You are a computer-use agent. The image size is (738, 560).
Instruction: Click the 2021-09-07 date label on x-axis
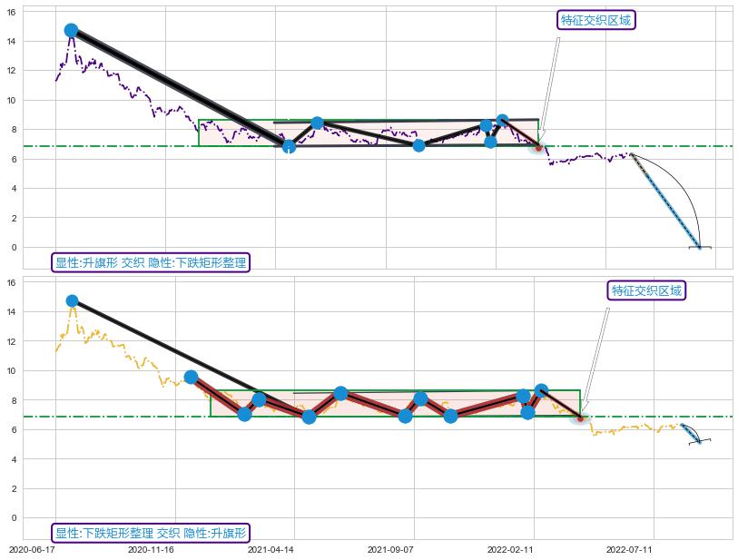390,549
